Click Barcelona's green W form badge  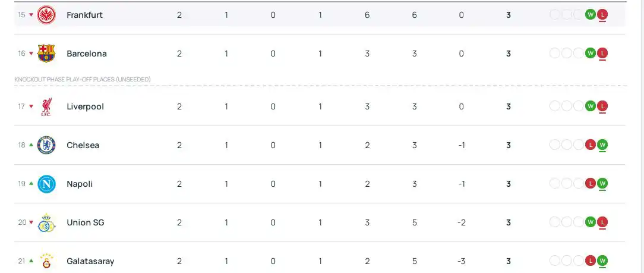point(591,54)
